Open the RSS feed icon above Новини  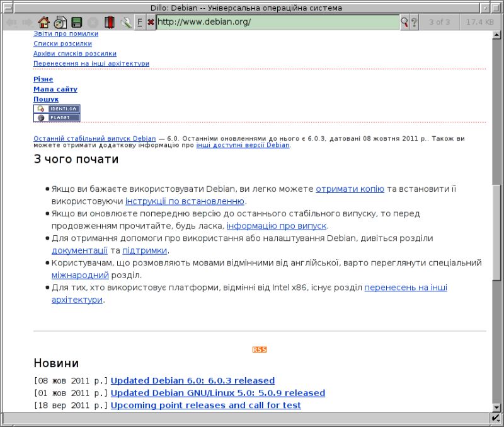pyautogui.click(x=259, y=349)
